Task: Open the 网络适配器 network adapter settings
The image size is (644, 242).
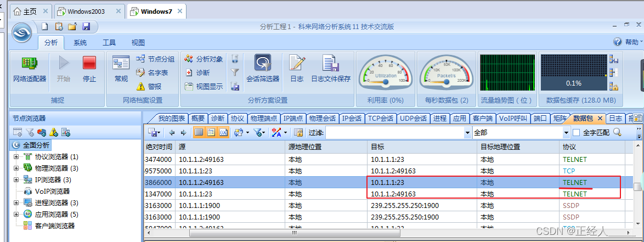Action: point(30,70)
